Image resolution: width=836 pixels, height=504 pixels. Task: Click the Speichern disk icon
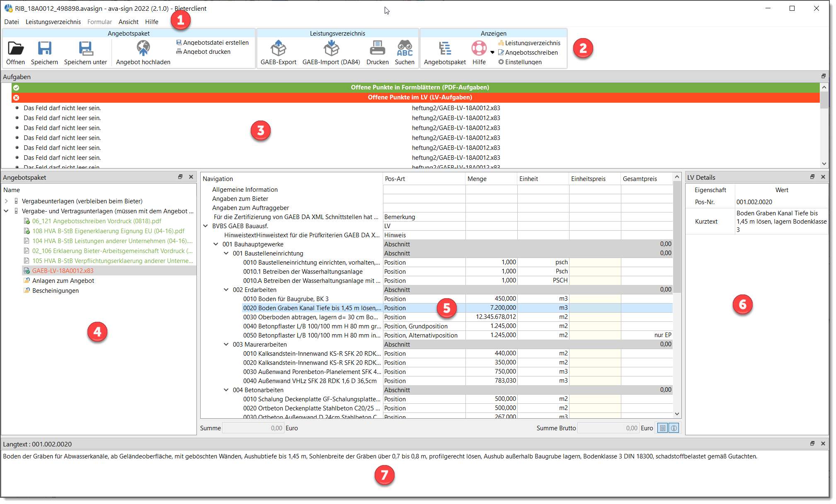[44, 48]
